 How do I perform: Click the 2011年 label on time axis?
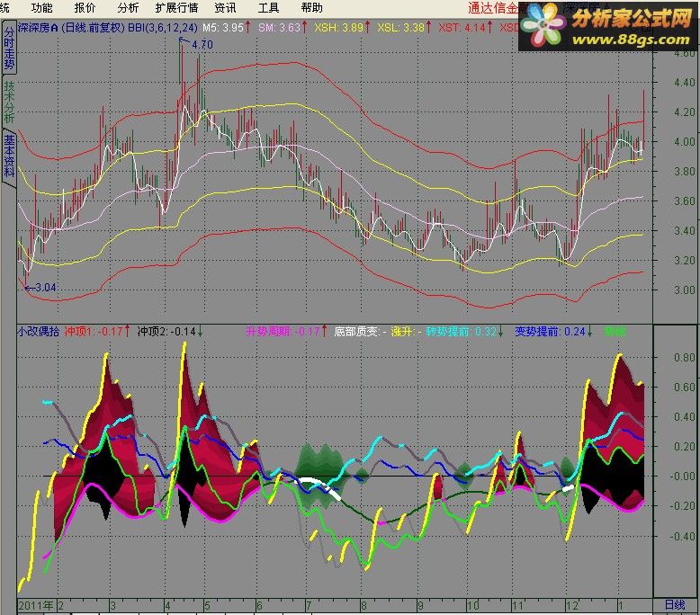point(36,606)
